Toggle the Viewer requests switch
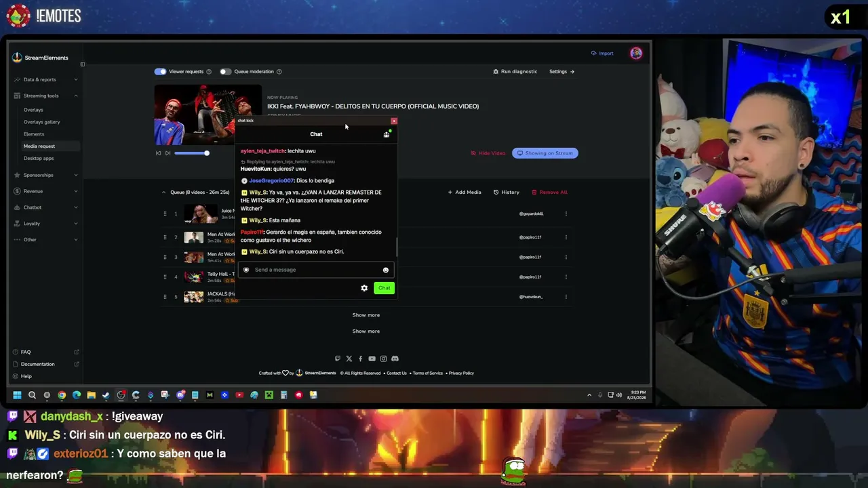This screenshot has height=488, width=868. coord(160,72)
